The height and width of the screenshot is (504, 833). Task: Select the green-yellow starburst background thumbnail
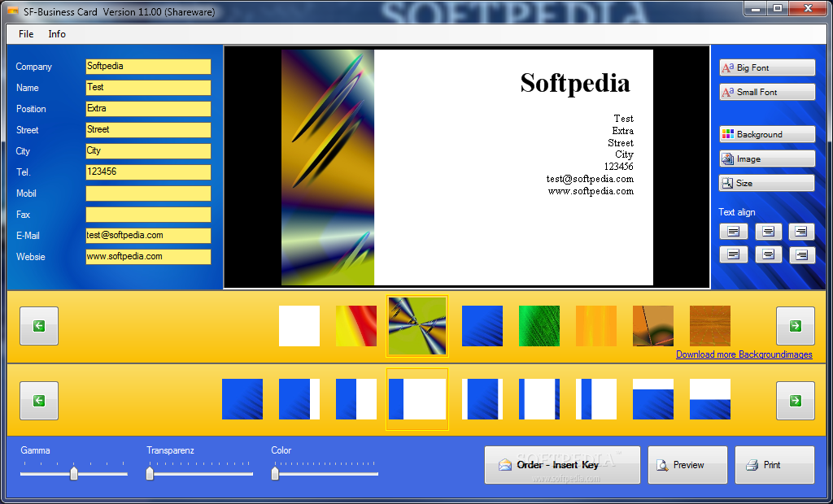click(417, 325)
